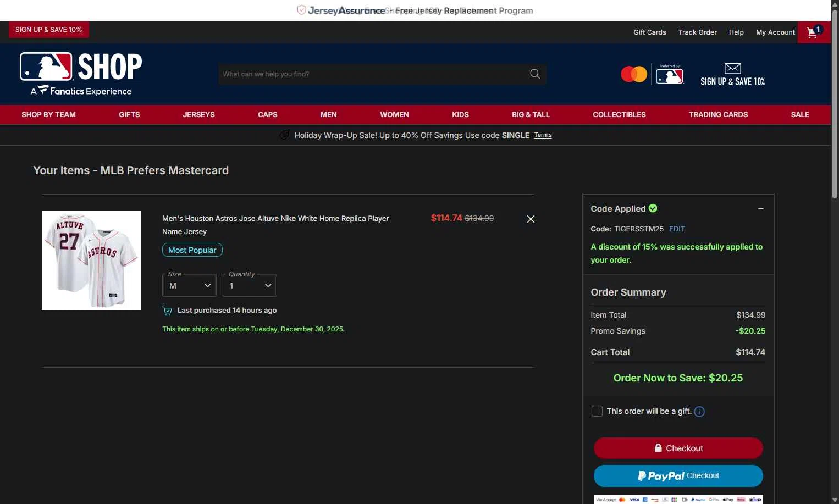Open Track Order link
839x504 pixels.
pos(697,32)
